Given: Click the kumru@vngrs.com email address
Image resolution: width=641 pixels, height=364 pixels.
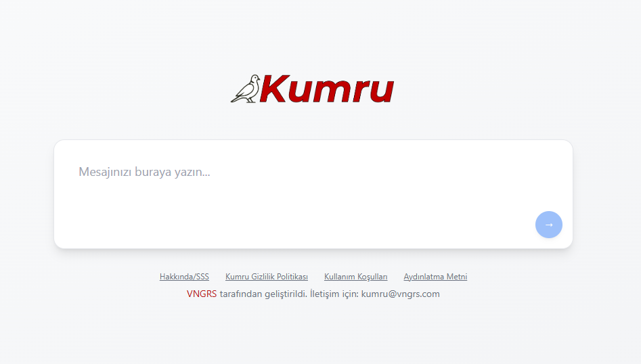Looking at the screenshot, I should tap(400, 294).
